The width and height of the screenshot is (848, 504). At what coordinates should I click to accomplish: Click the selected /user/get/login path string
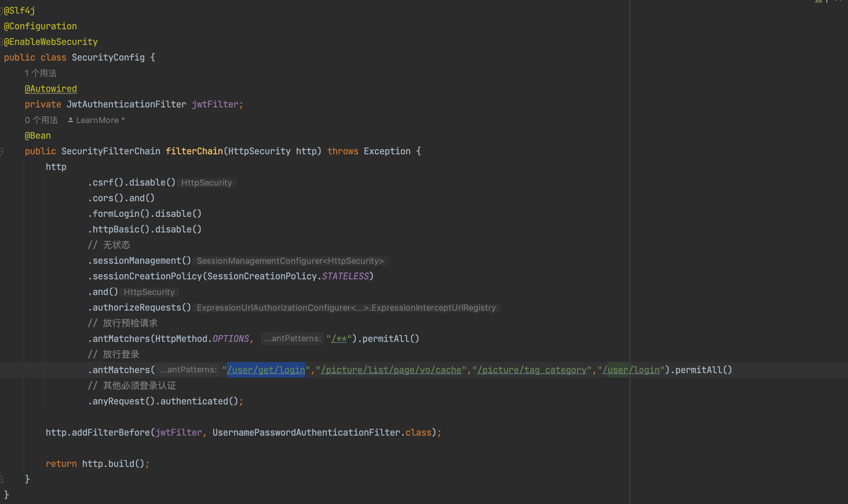click(x=266, y=370)
